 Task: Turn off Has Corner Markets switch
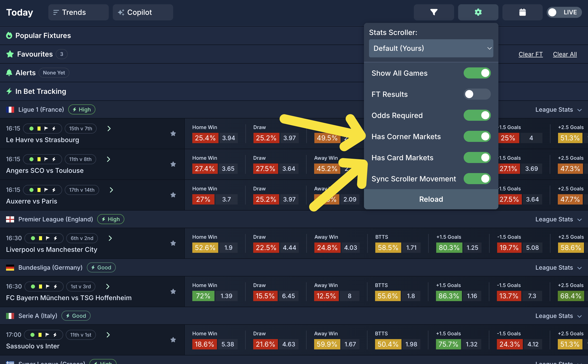click(477, 137)
